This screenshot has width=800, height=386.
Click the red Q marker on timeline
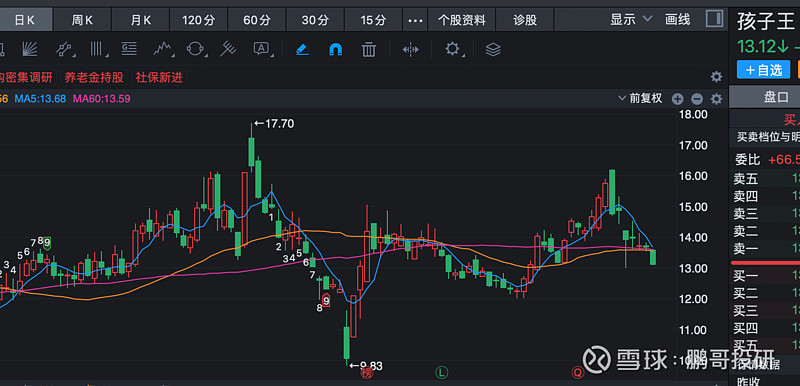tap(578, 373)
